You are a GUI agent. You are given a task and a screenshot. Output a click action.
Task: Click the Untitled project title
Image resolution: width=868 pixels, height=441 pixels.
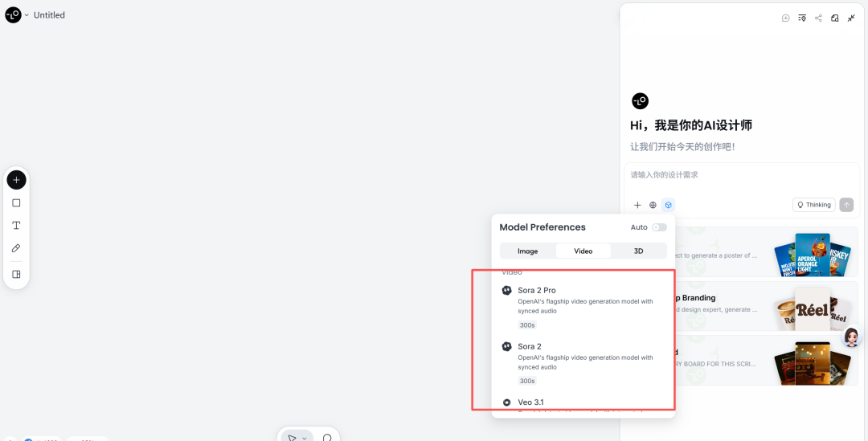click(x=49, y=15)
